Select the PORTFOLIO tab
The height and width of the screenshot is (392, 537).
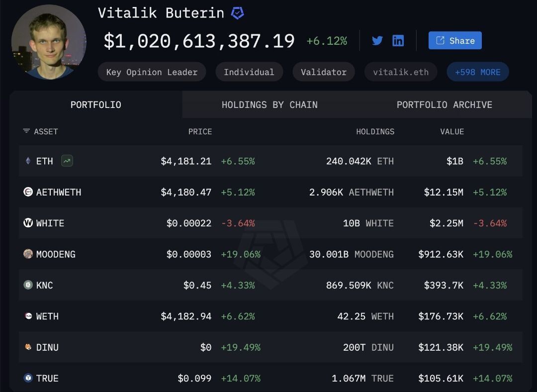pyautogui.click(x=96, y=104)
